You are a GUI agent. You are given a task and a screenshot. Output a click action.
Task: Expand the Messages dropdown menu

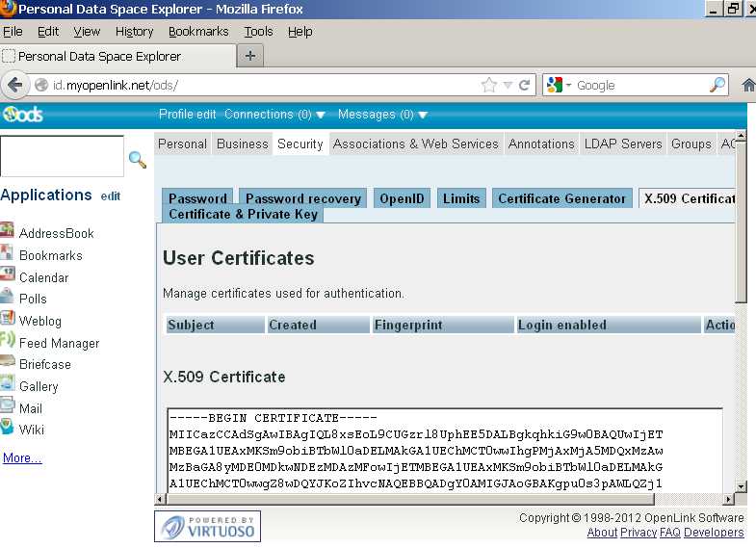click(382, 115)
